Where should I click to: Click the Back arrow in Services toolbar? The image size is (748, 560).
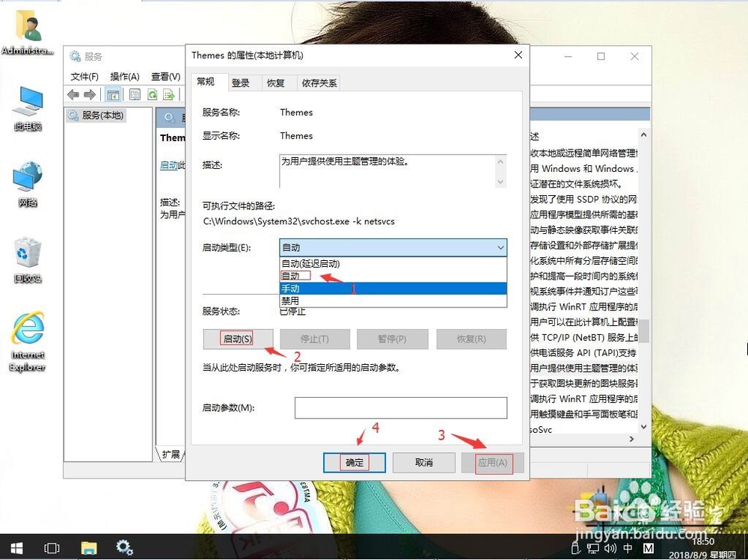73,94
